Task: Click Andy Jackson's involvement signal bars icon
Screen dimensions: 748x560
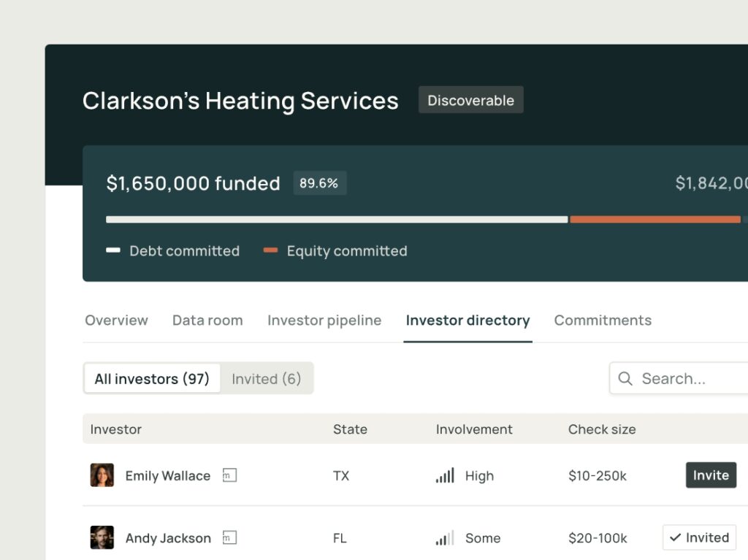Action: pyautogui.click(x=445, y=539)
